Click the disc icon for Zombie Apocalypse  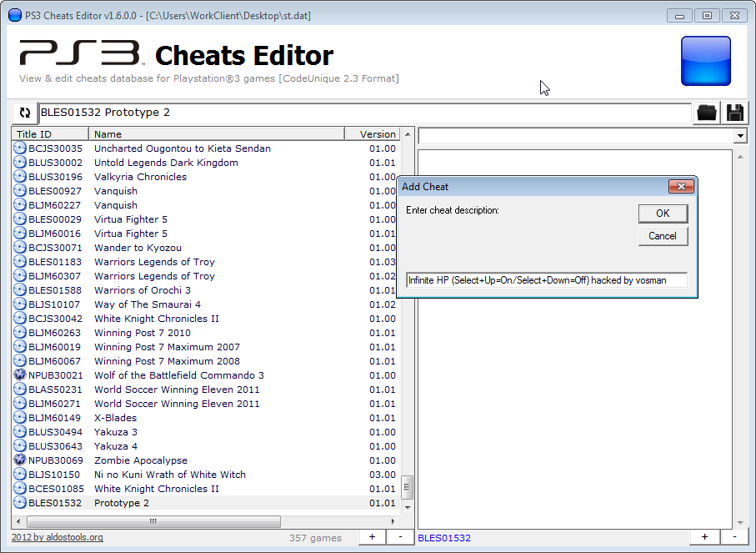pyautogui.click(x=20, y=460)
